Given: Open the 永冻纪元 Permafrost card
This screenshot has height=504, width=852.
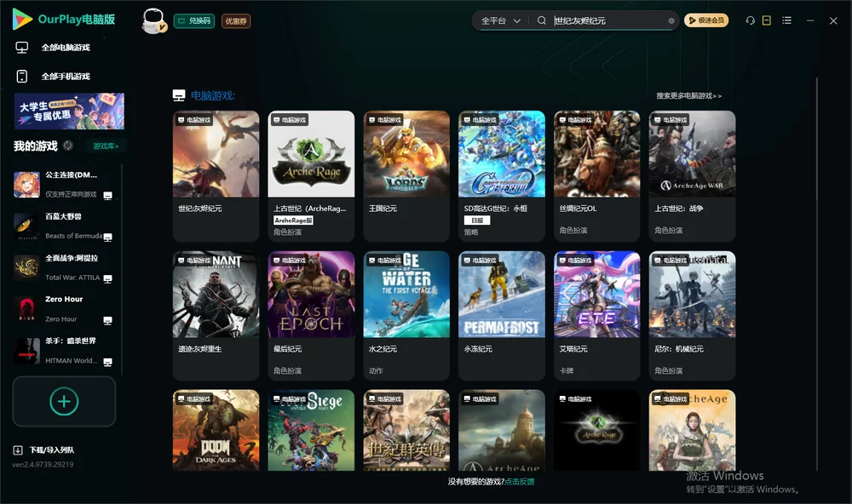Looking at the screenshot, I should point(502,316).
